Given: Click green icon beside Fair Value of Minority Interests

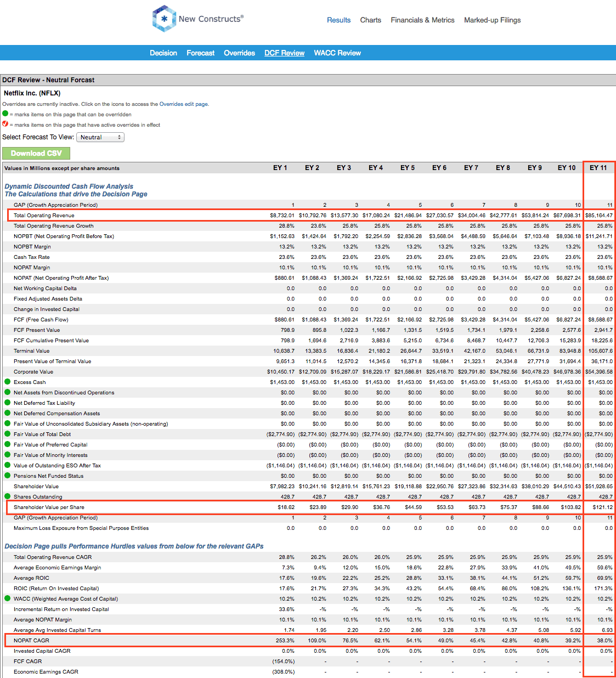Looking at the screenshot, I should pos(8,455).
